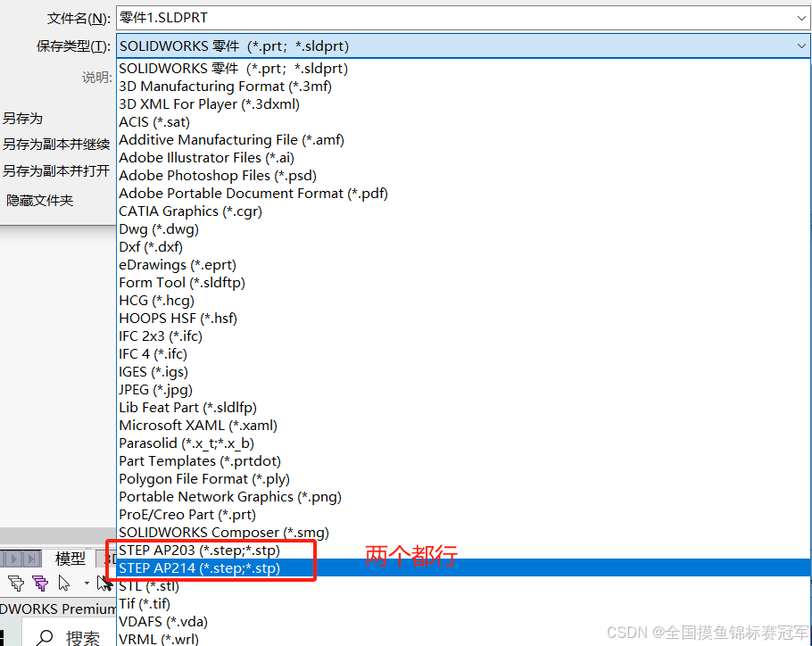The image size is (812, 646).
Task: Choose Lib Feat Part (*.sldlfp)
Action: [463, 408]
